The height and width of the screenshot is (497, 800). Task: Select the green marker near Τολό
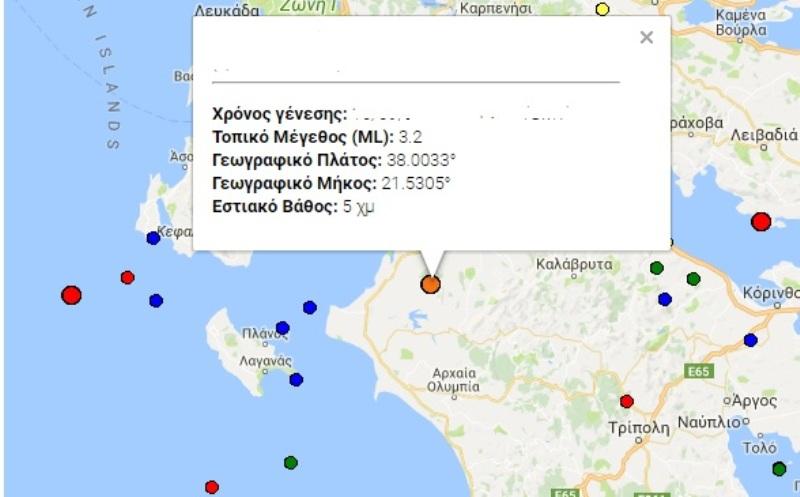coord(779,469)
